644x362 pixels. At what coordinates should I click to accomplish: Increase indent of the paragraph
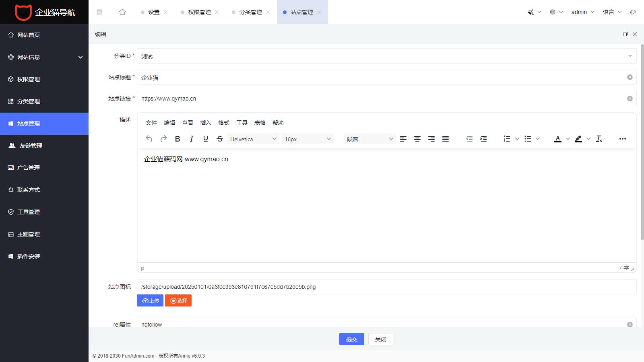click(x=483, y=139)
